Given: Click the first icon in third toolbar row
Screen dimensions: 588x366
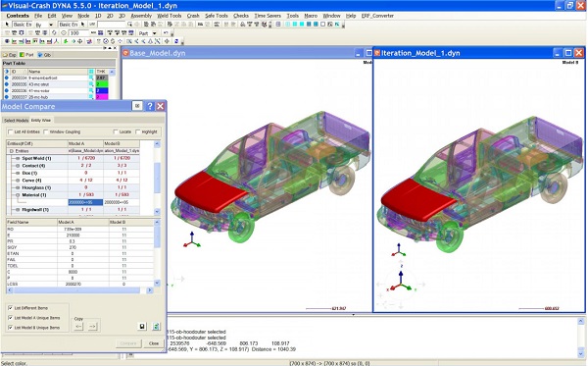Looking at the screenshot, I should pyautogui.click(x=7, y=41).
